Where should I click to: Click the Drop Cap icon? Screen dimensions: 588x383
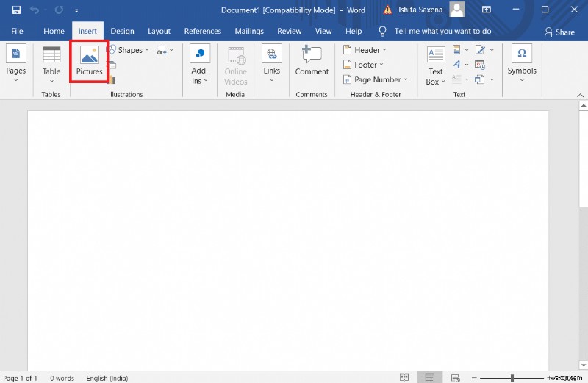[x=456, y=79]
